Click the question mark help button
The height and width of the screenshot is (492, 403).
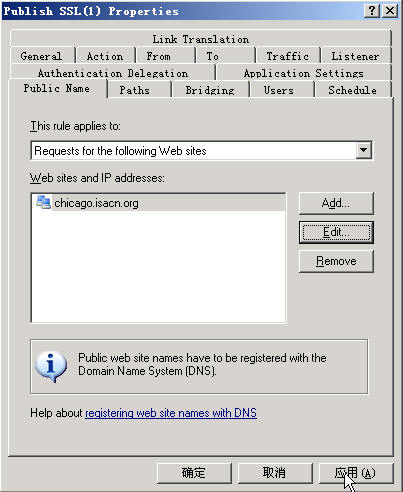pyautogui.click(x=372, y=11)
